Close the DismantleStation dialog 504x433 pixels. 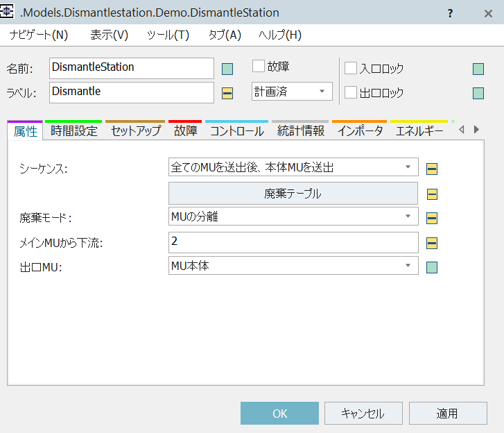click(488, 13)
